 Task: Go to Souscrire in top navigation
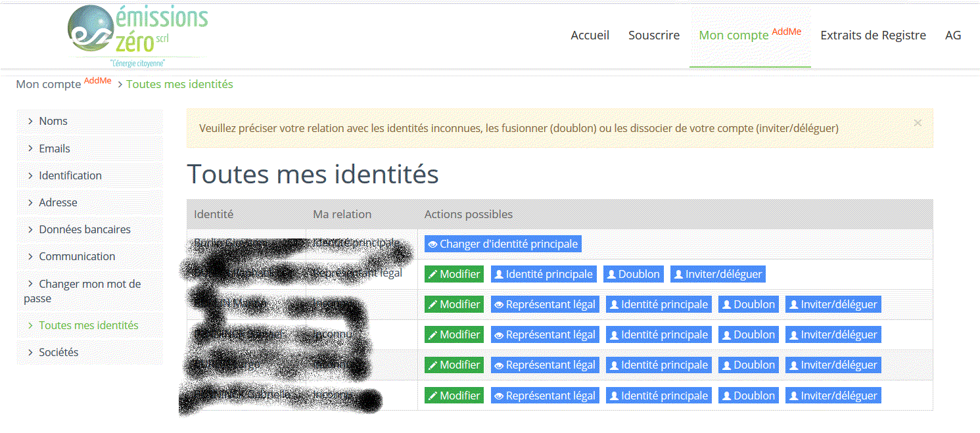654,35
